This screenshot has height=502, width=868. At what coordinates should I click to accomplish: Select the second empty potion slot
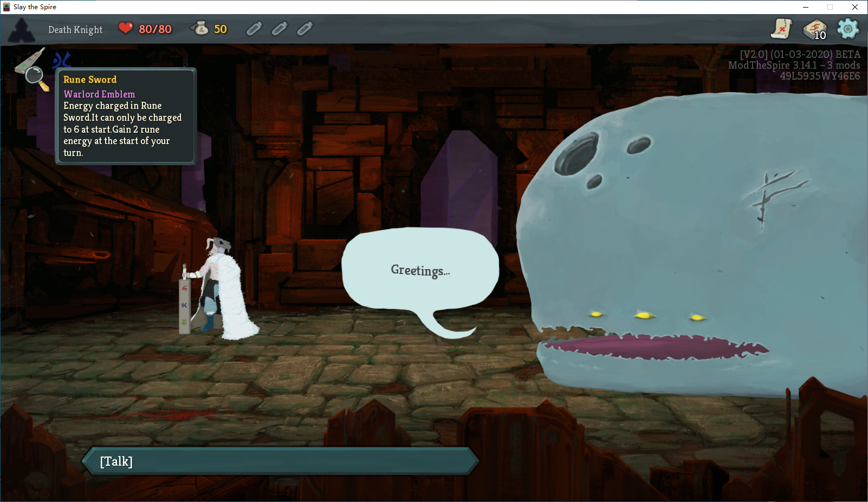point(280,29)
